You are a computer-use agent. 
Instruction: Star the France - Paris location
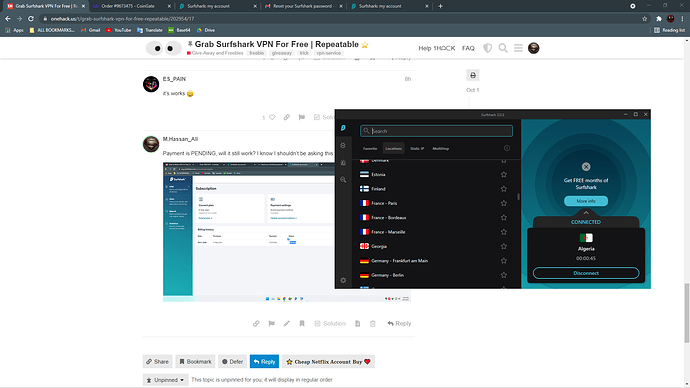coord(504,203)
